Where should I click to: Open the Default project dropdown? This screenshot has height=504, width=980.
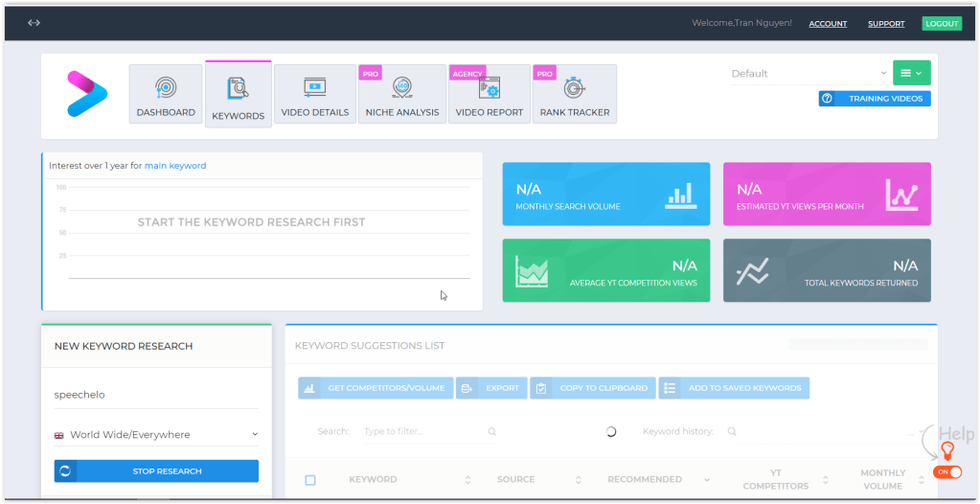click(809, 74)
